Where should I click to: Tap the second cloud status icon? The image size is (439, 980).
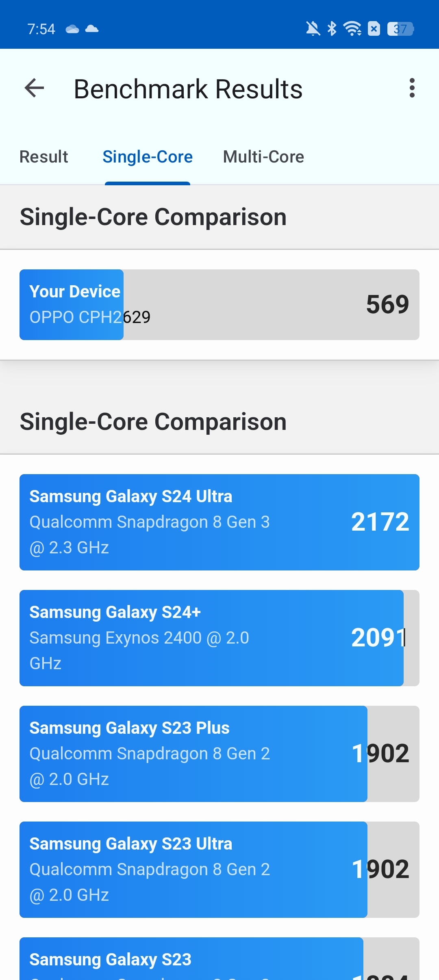[92, 29]
